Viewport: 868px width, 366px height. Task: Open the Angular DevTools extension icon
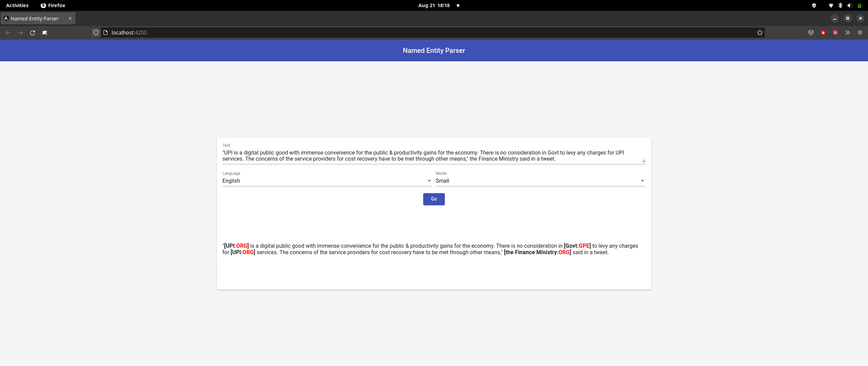coord(835,33)
